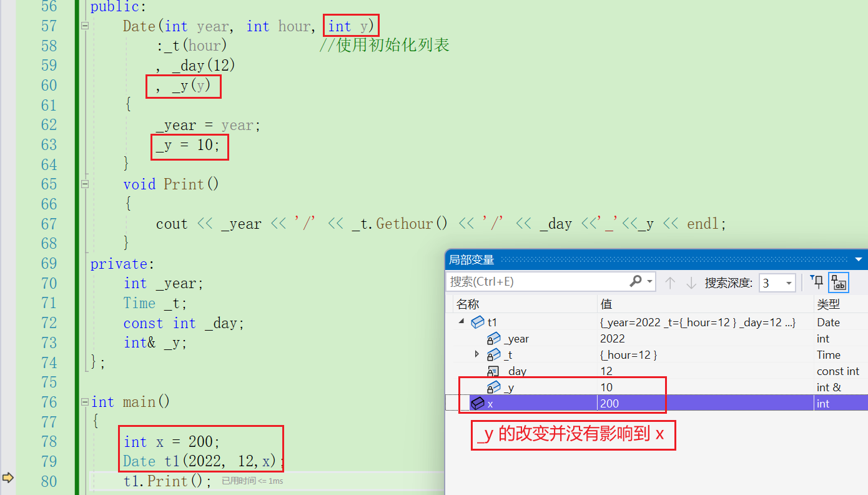Viewport: 868px width, 495px height.
Task: Collapse the Date constructor code block
Action: click(84, 26)
